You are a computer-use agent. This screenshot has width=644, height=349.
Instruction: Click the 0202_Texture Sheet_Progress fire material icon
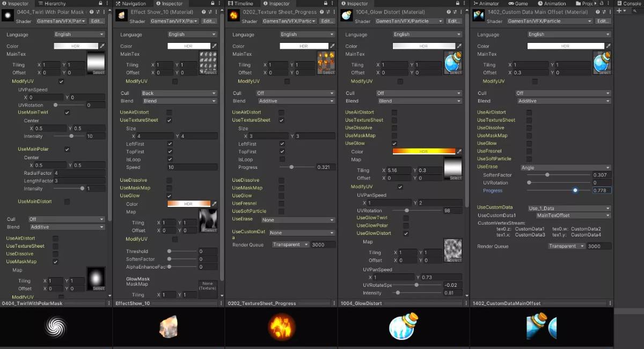click(233, 16)
